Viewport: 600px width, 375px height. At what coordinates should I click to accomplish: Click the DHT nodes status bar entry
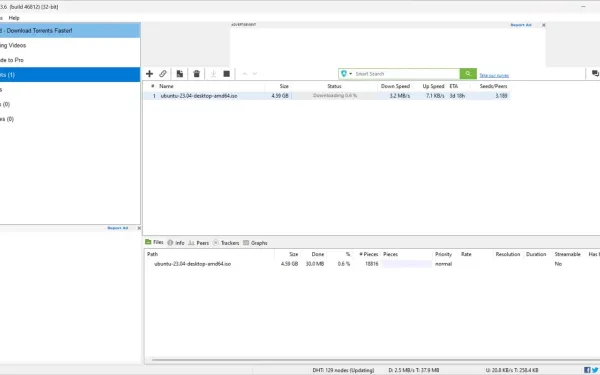[x=343, y=370]
